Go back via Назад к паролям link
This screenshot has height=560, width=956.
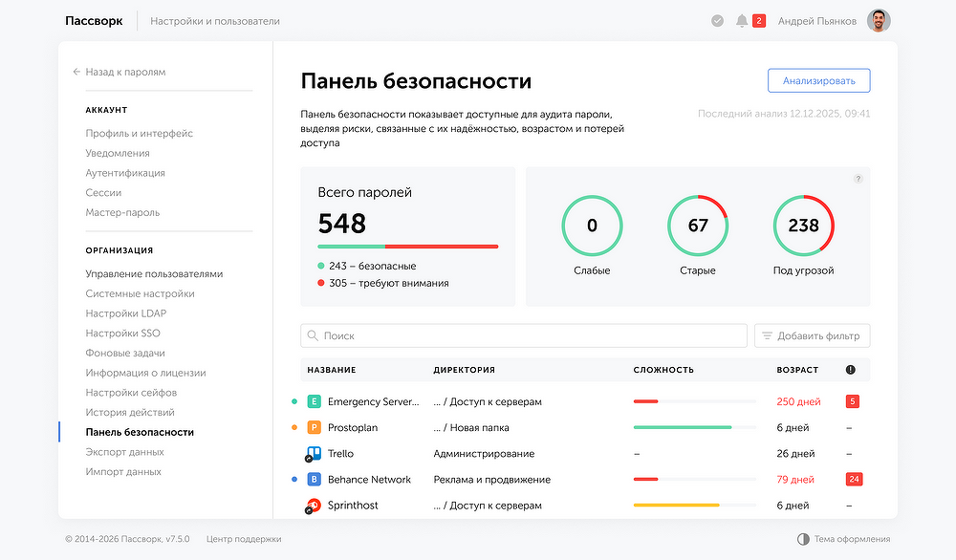125,72
